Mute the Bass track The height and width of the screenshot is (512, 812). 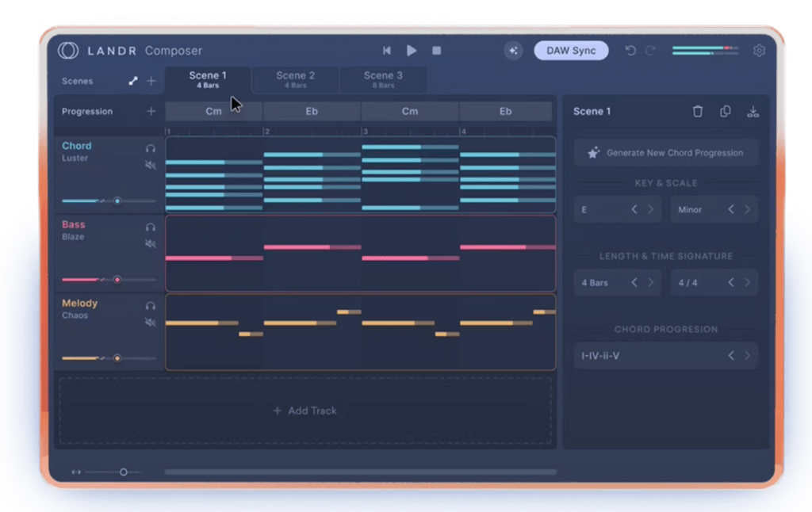coord(150,244)
